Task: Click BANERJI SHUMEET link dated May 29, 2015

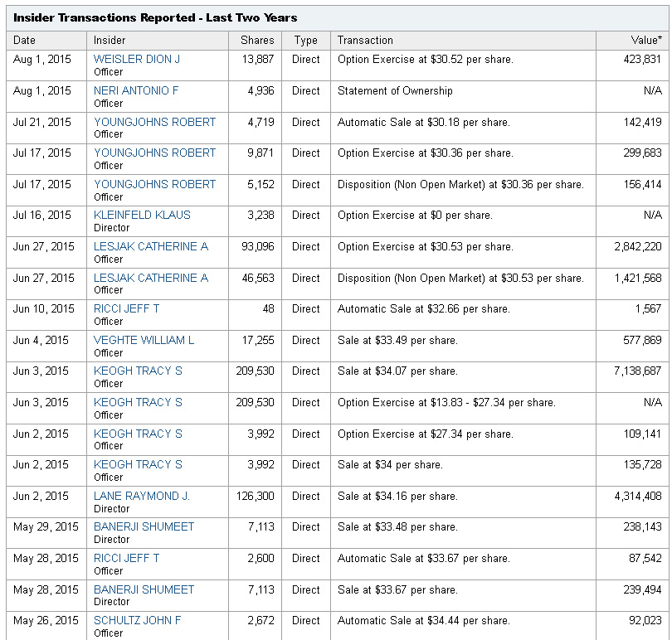Action: coord(144,527)
